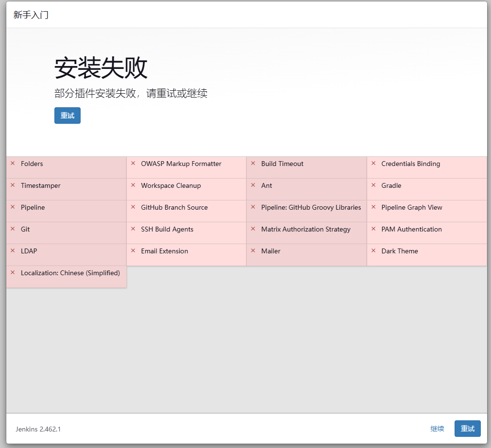Click the X icon beside SSH Build Agents
Screen dimensions: 491x448
point(133,229)
